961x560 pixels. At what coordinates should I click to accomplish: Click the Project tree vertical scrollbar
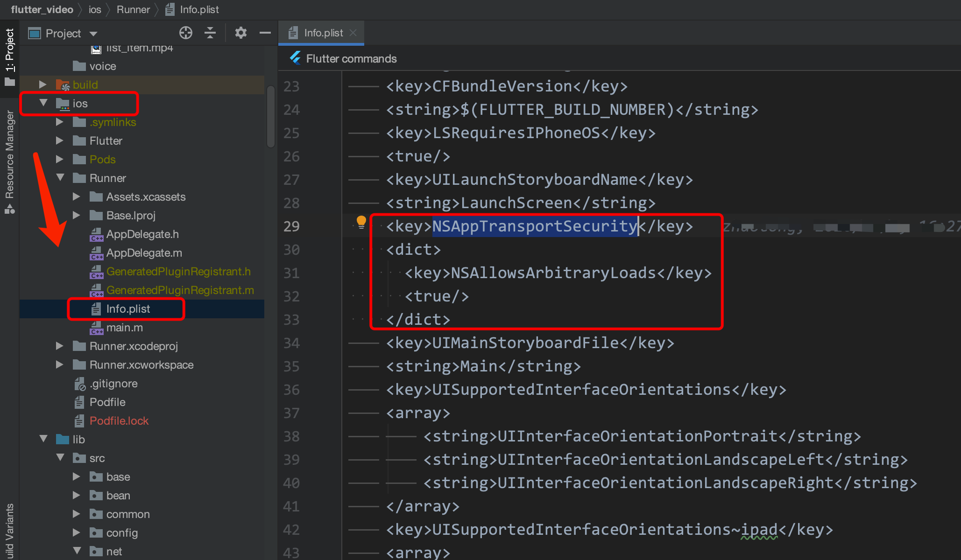pyautogui.click(x=270, y=117)
